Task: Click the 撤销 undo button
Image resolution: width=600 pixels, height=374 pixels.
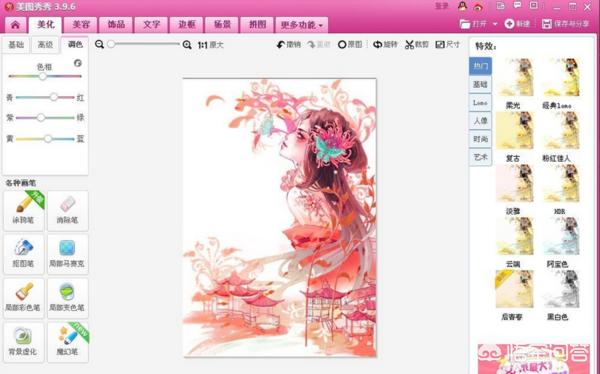Action: pos(289,45)
